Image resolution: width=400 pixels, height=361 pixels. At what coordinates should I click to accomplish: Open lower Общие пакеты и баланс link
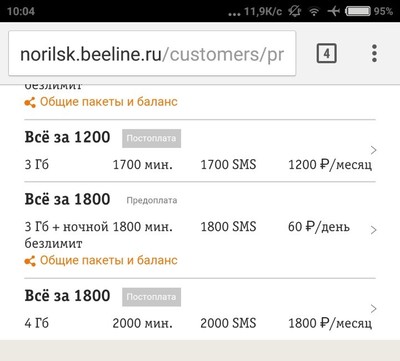point(109,260)
